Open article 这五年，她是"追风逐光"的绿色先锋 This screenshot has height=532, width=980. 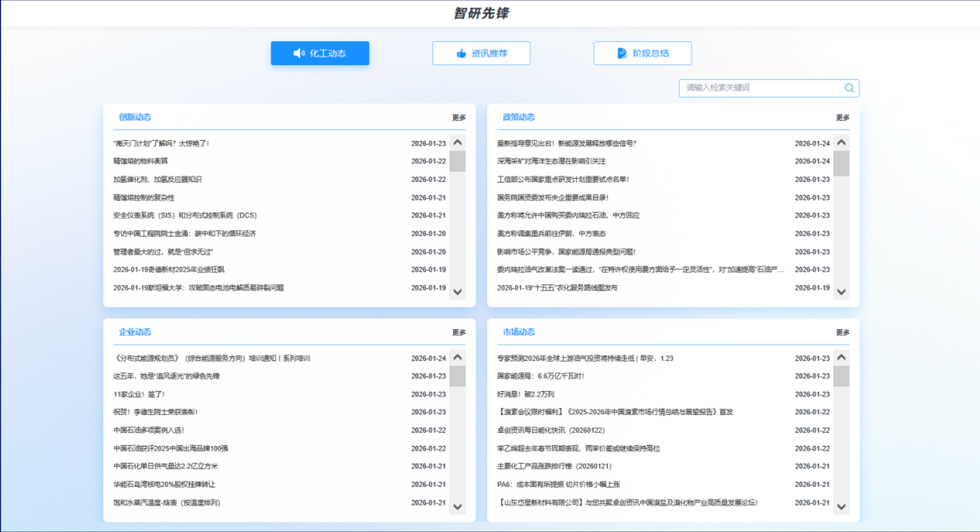(x=166, y=376)
